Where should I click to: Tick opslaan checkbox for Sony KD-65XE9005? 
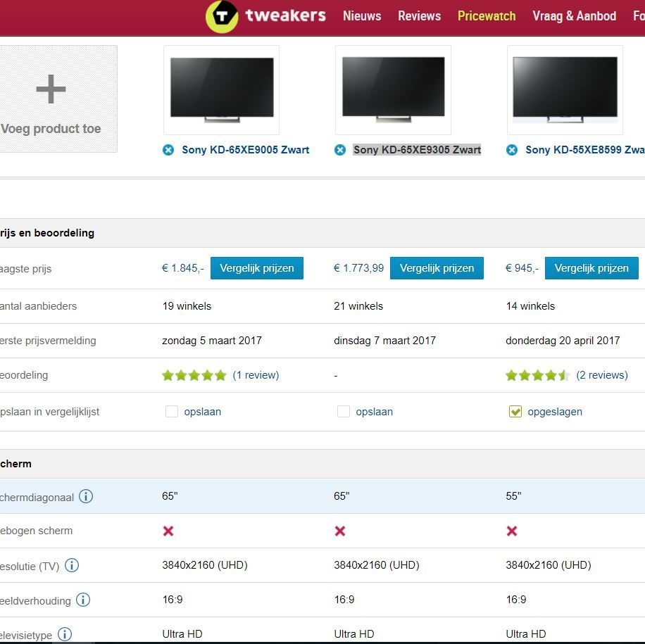(172, 412)
